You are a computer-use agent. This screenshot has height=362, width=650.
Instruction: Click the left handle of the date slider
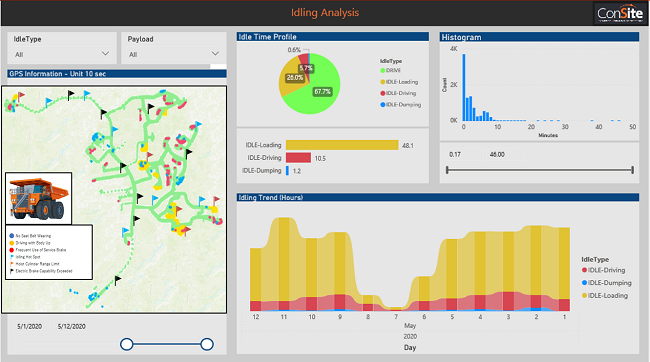click(126, 344)
